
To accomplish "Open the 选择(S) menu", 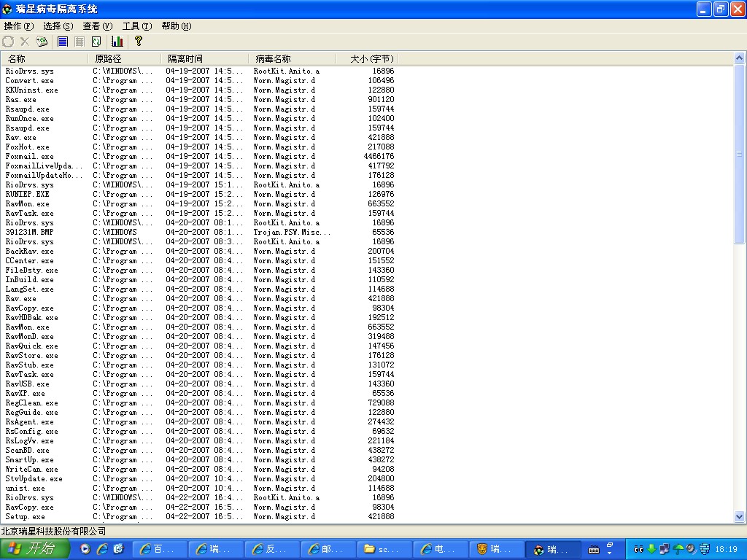I will coord(58,26).
